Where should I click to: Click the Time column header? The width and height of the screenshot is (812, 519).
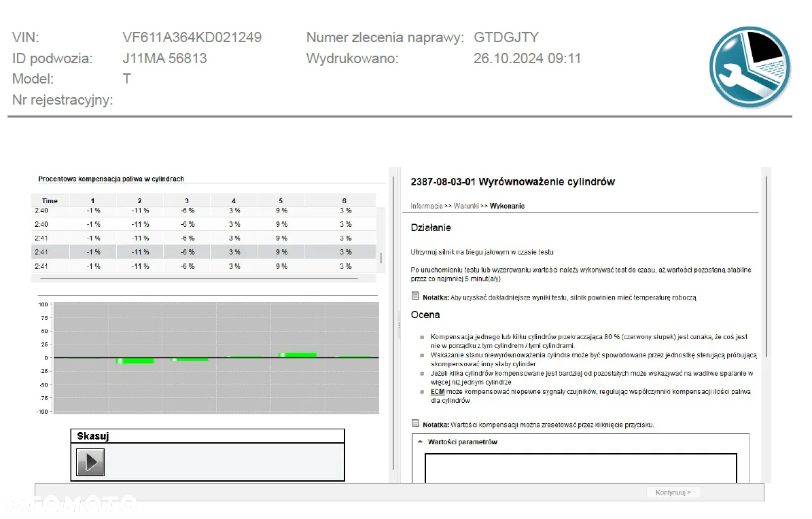(x=50, y=200)
